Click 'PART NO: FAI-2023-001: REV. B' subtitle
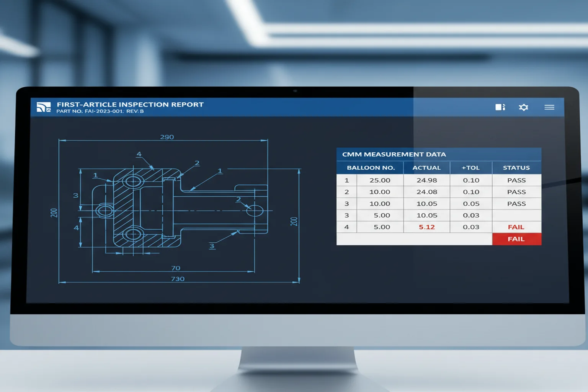 click(x=100, y=111)
